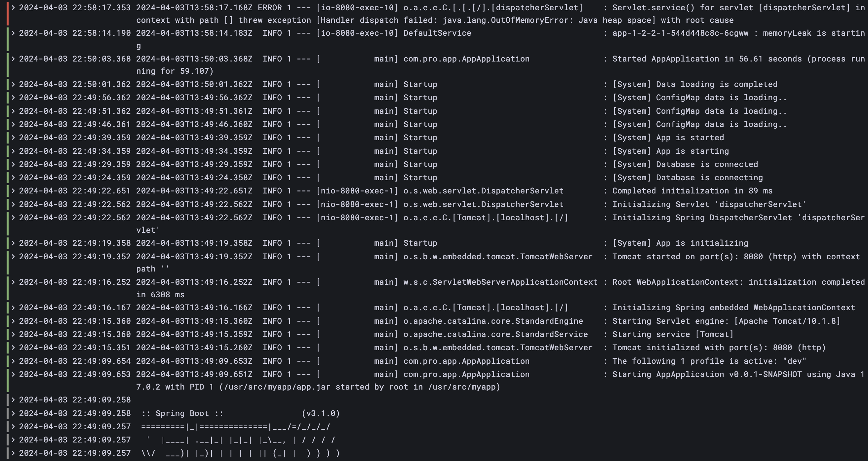The image size is (868, 461).
Task: Expand the Starting service [Tomcat] log row
Action: coord(13,334)
